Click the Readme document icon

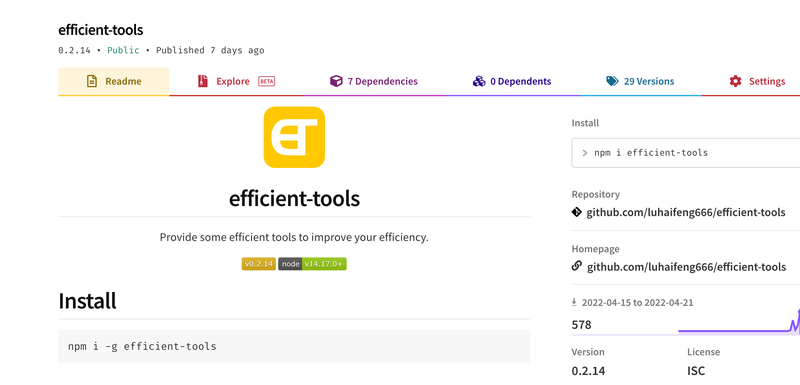point(92,82)
